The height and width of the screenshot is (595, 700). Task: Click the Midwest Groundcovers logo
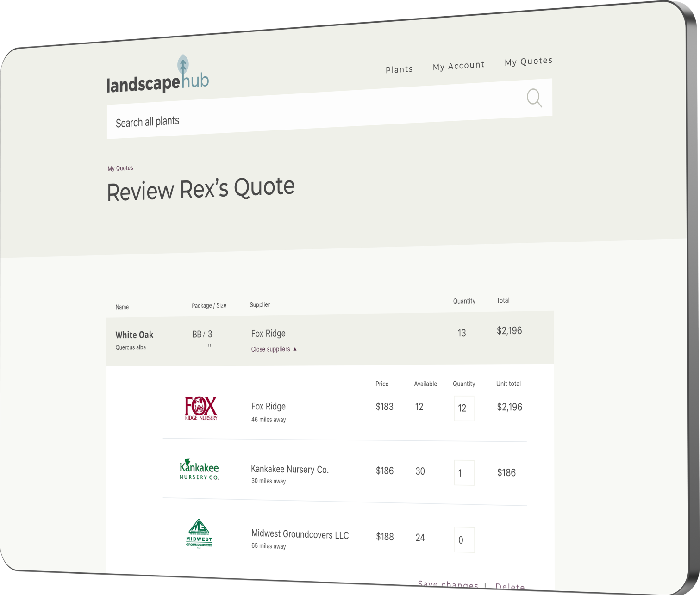click(199, 533)
